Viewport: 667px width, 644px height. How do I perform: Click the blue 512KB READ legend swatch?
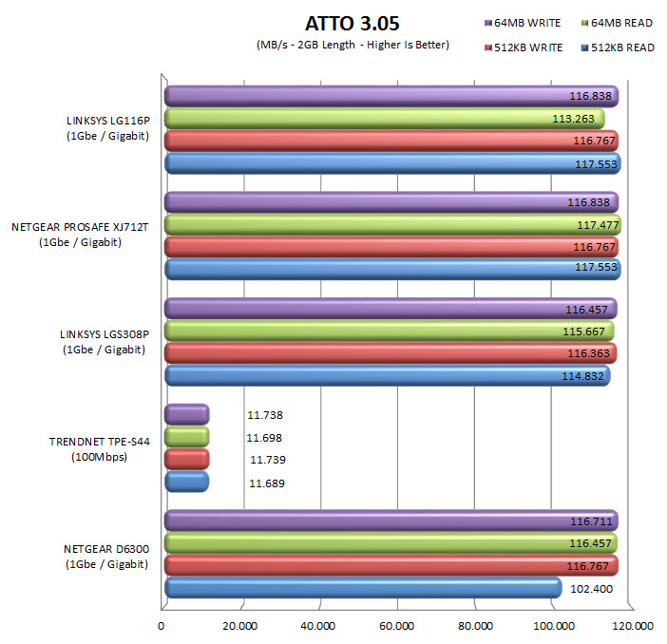(585, 47)
